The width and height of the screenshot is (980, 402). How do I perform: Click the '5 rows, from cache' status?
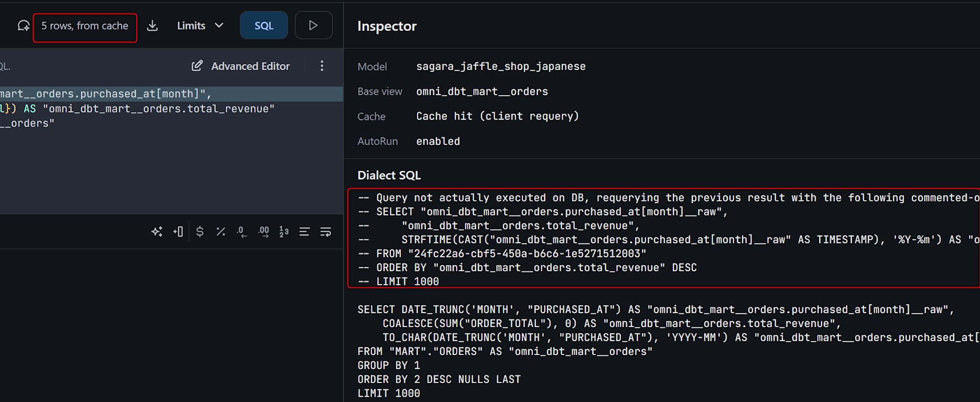85,26
